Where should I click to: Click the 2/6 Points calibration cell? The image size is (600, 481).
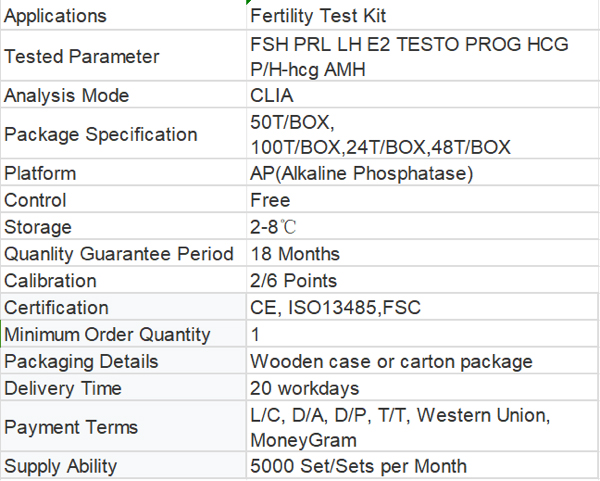point(294,281)
